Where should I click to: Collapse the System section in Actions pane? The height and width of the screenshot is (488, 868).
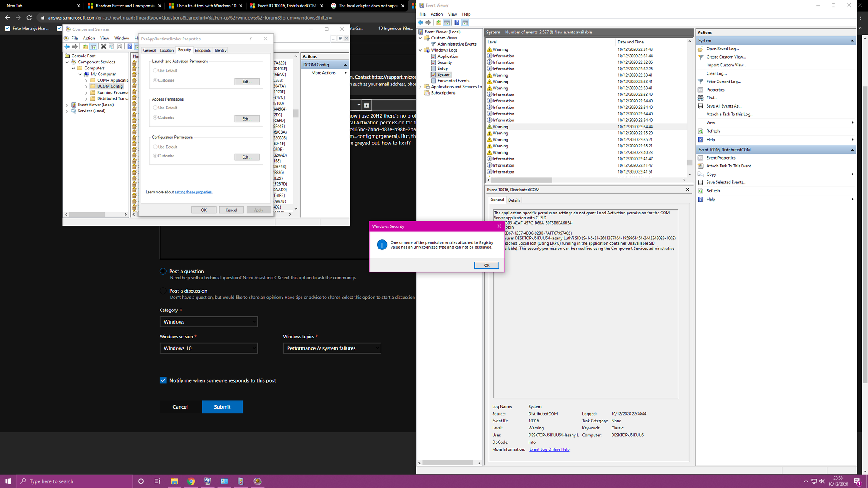852,41
